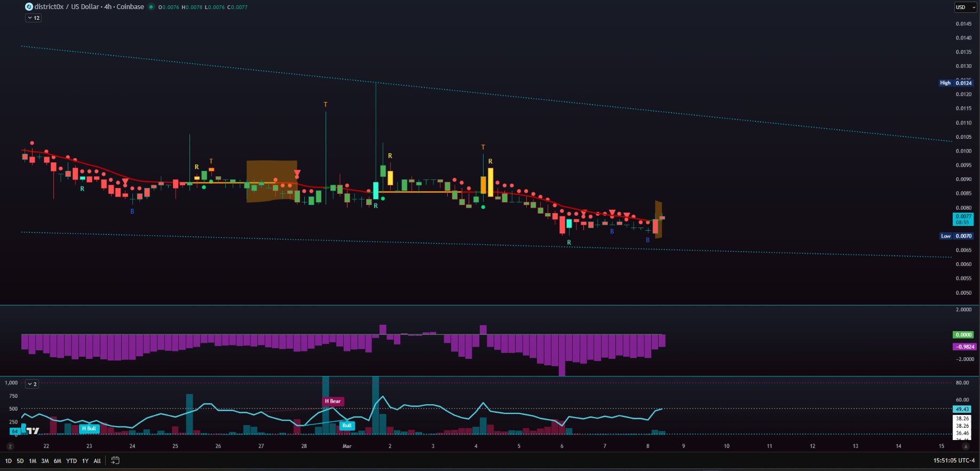Click the 49.43 RSI value label
The height and width of the screenshot is (471, 980).
coord(962,409)
